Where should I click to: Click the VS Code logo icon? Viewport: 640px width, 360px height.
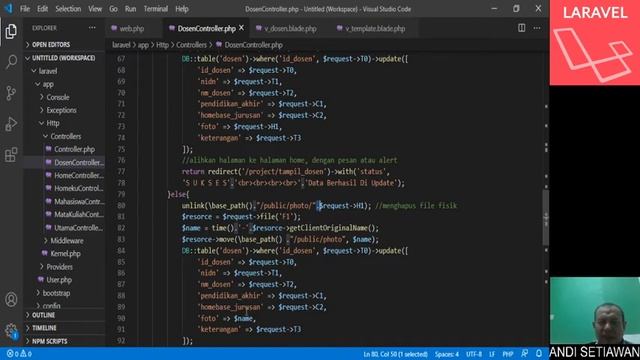[x=9, y=9]
